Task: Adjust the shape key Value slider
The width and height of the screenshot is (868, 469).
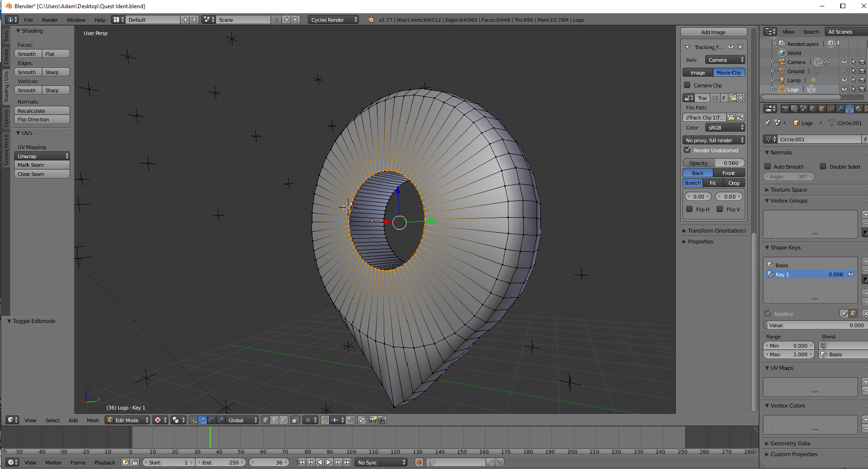Action: [815, 325]
